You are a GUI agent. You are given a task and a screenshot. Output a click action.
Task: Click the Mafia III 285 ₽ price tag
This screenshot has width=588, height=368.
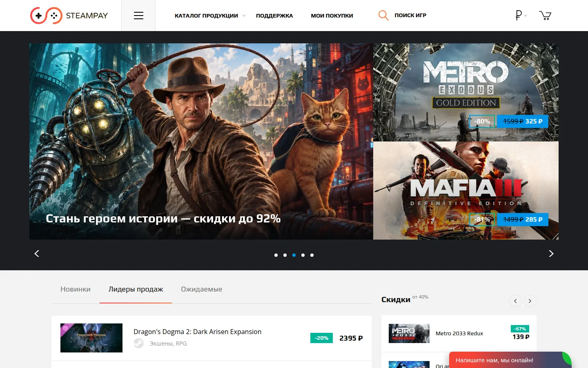point(523,220)
